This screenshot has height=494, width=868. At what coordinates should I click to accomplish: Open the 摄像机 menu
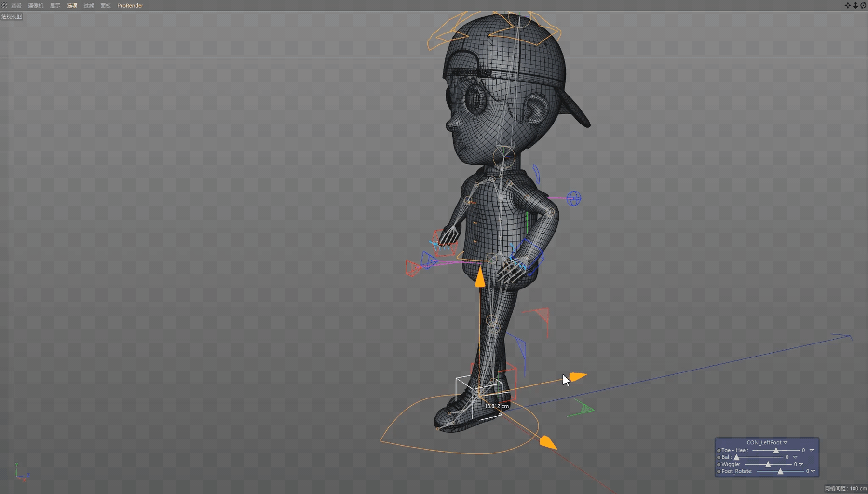36,6
